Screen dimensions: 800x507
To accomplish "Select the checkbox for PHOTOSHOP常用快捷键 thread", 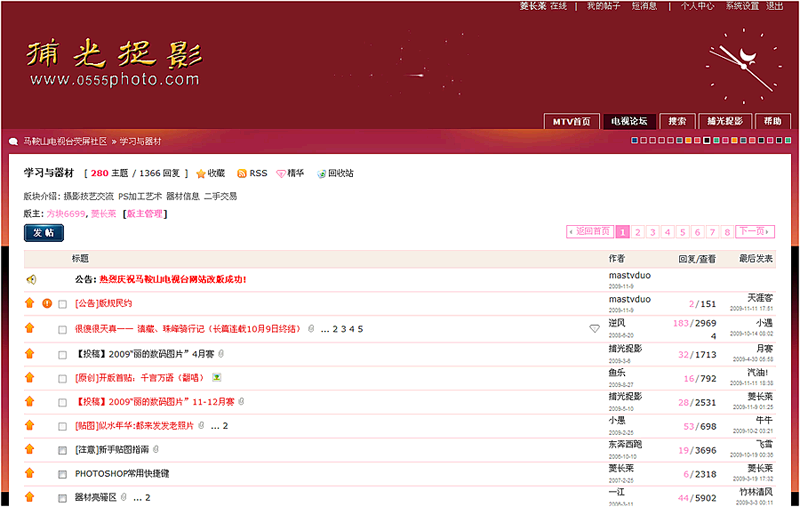I will coord(63,474).
